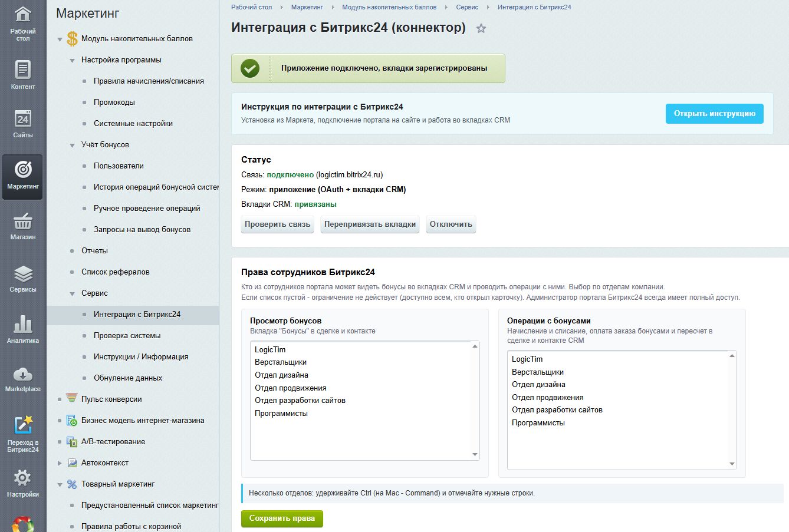Click the Бизнес модель интернет-магазина icon

[72, 421]
